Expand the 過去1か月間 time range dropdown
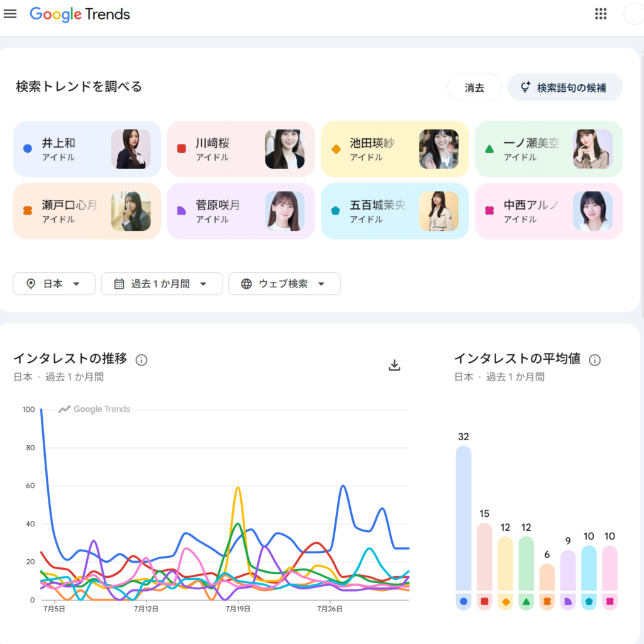The width and height of the screenshot is (644, 644). click(162, 284)
